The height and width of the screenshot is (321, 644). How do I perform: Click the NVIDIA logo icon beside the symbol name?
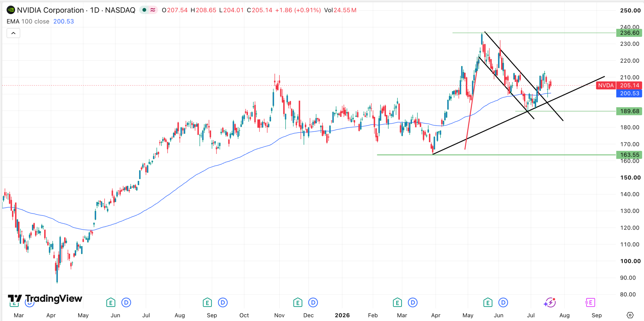(11, 10)
